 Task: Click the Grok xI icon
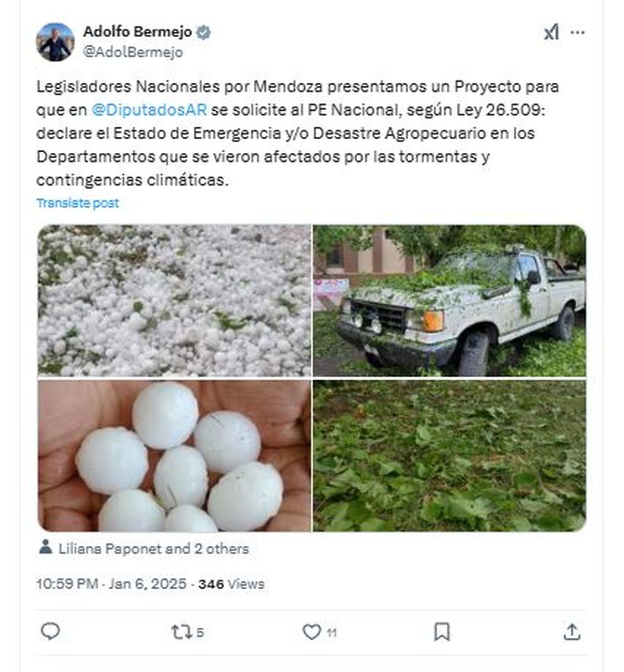551,33
